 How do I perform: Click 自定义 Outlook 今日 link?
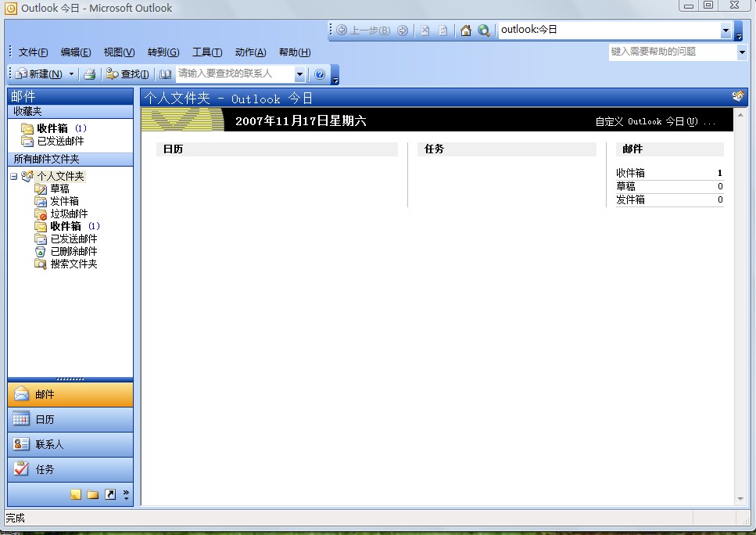pyautogui.click(x=654, y=121)
